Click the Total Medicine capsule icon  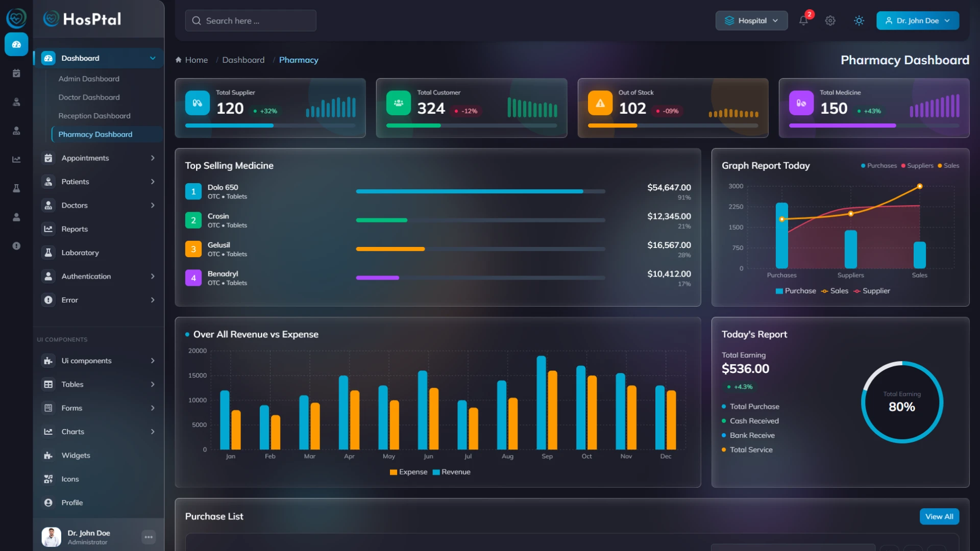click(801, 103)
